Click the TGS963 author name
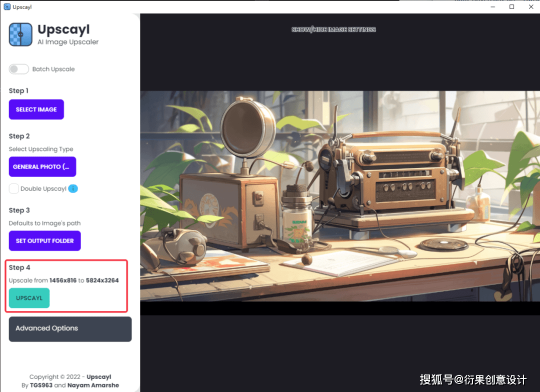Viewport: 540px width, 392px height. (41, 385)
